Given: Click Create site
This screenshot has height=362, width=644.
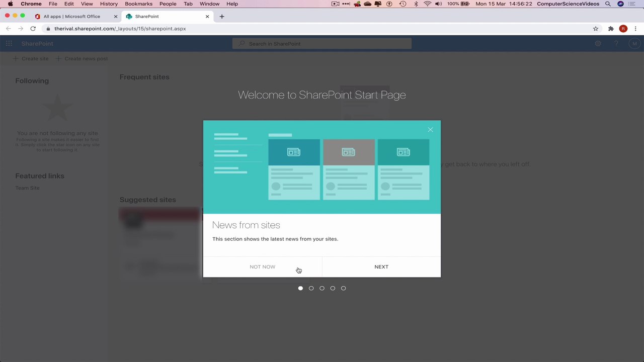Looking at the screenshot, I should [31, 59].
